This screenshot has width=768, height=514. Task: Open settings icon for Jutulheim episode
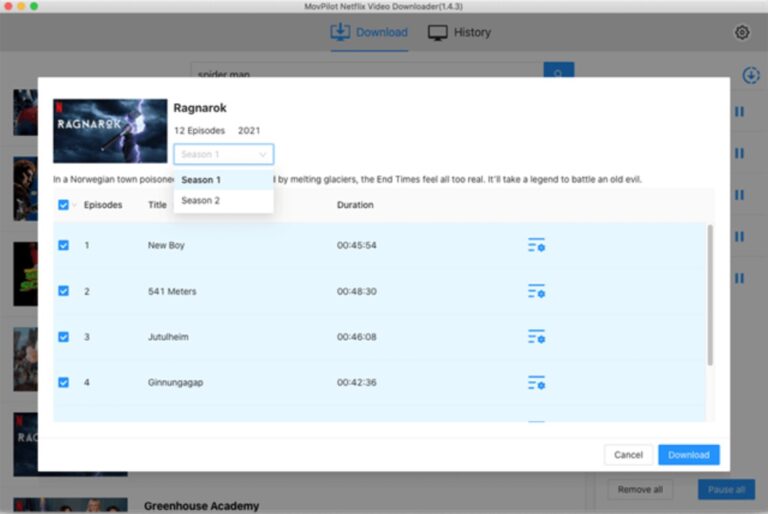[x=536, y=337]
